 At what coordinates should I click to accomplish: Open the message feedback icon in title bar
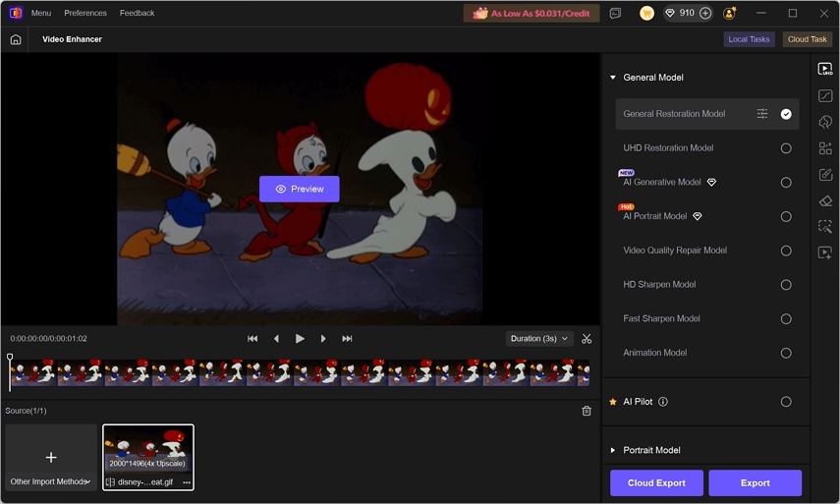tap(615, 14)
